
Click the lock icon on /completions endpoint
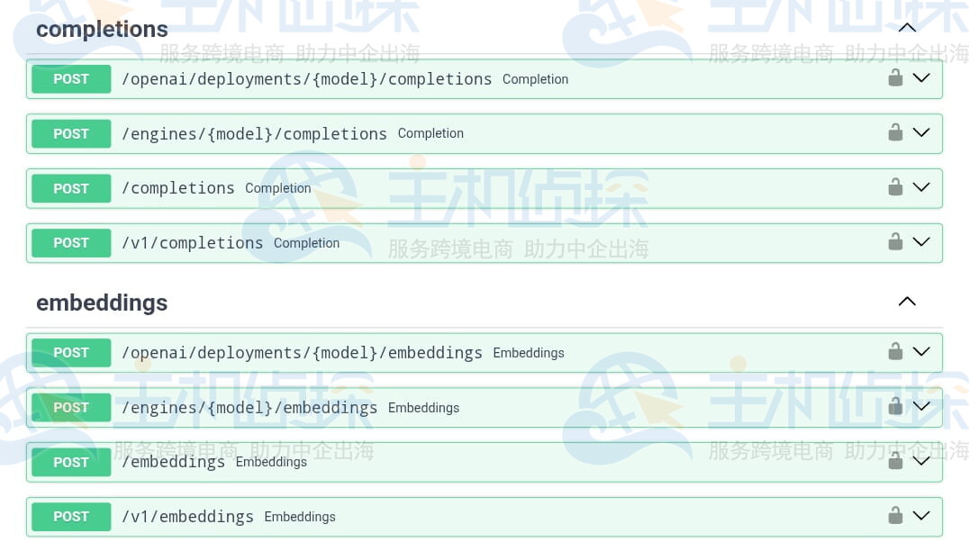pyautogui.click(x=895, y=187)
